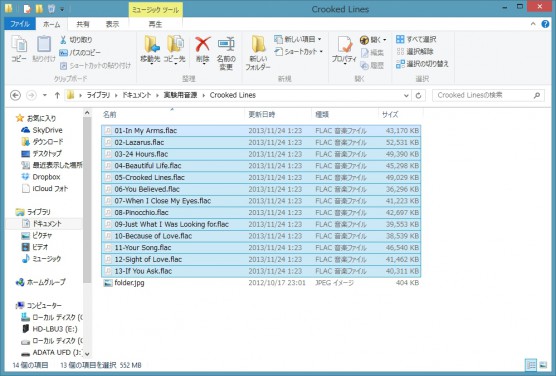556x376 pixels.
Task: Click the Music Tools (ミュージック ツール) tab header
Action: click(155, 10)
